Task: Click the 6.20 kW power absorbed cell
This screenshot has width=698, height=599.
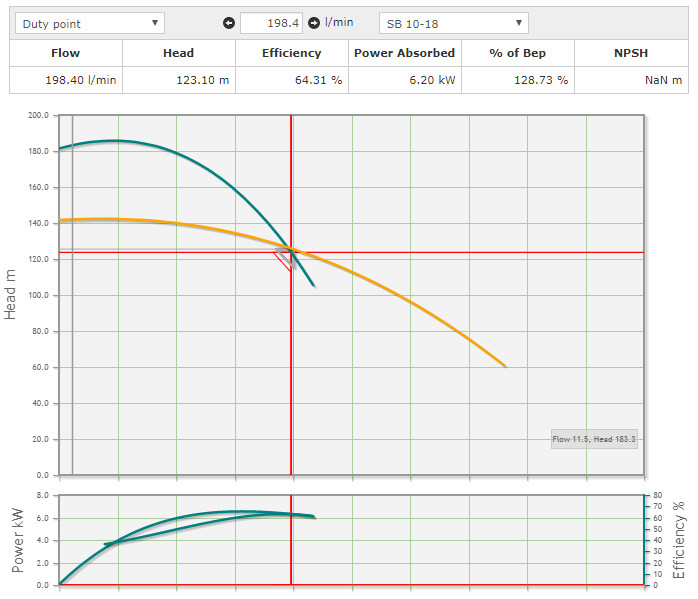Action: 407,80
